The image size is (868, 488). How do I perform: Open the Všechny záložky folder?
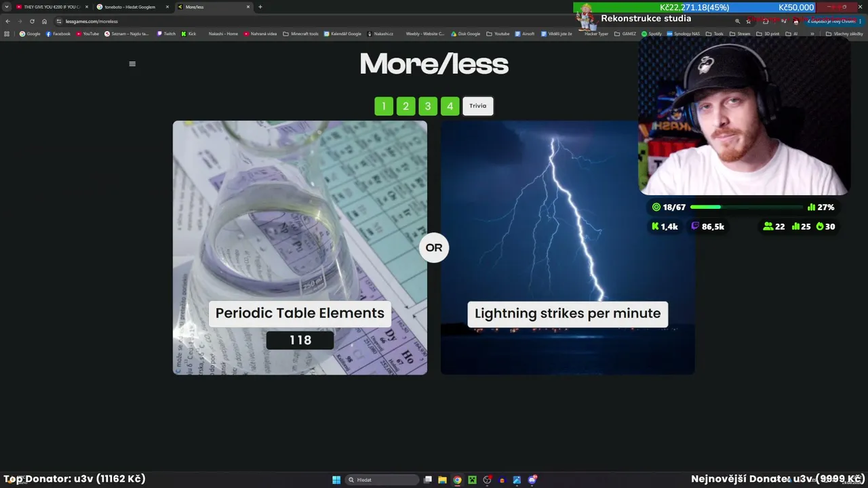[844, 34]
